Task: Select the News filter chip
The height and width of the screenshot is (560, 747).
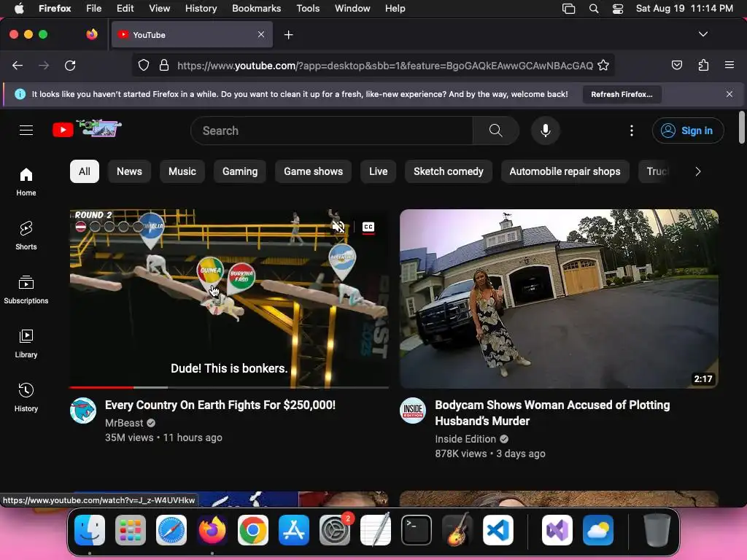Action: pyautogui.click(x=129, y=171)
